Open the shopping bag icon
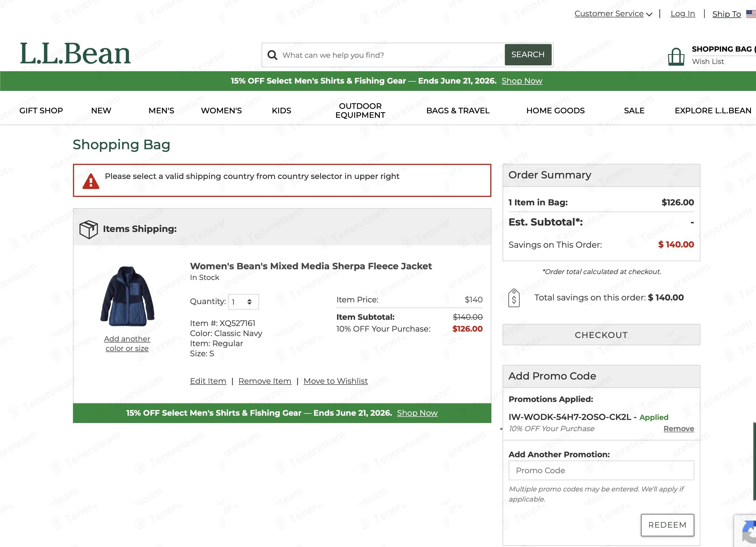Screen dimensions: 756x547 tap(676, 57)
